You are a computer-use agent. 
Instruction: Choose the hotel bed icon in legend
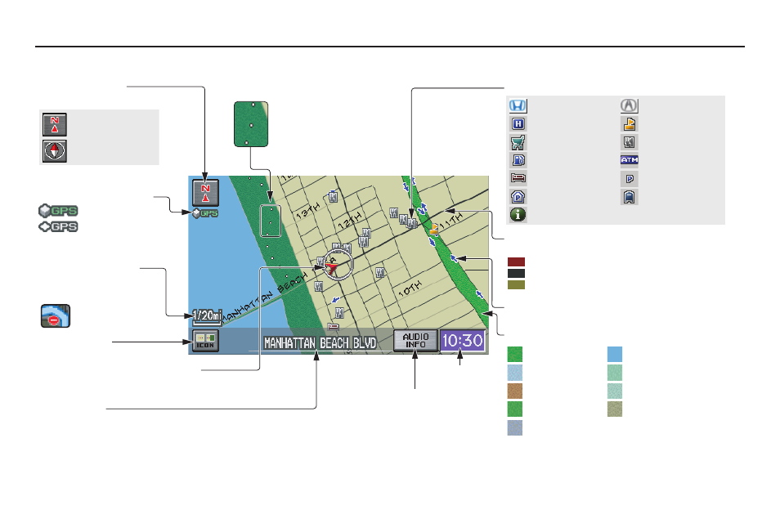[518, 178]
